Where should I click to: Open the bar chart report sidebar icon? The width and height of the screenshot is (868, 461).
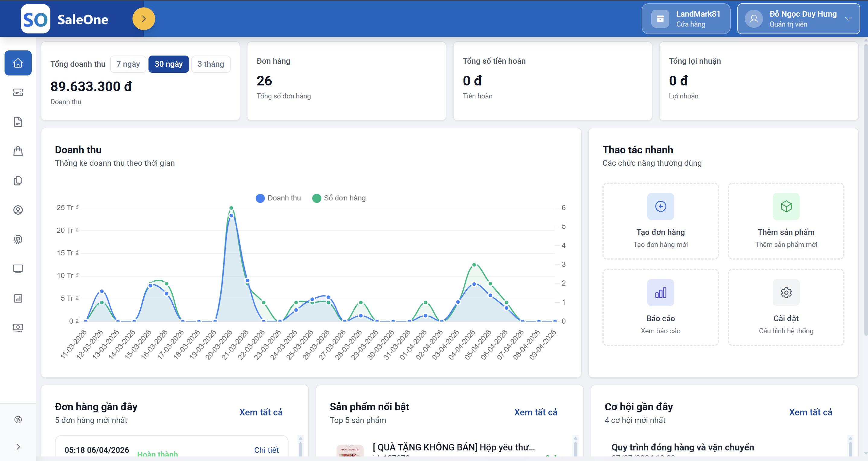(x=18, y=298)
